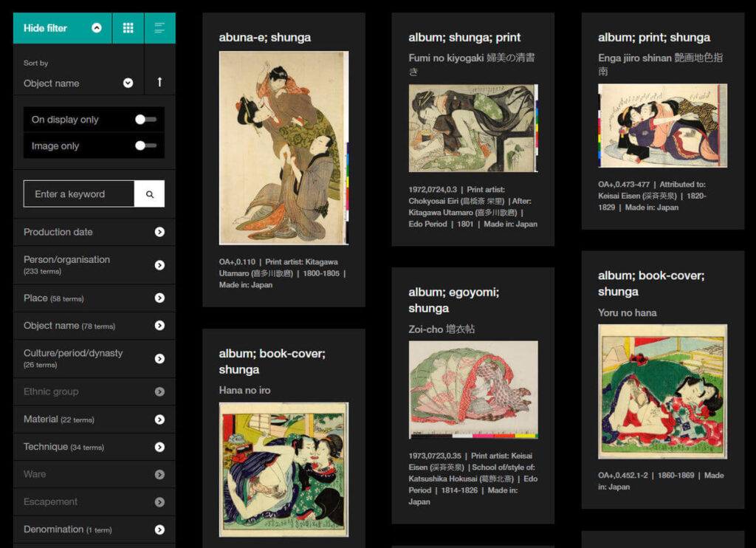Click the Fumi no kiyogaki subtitle text

(472, 64)
